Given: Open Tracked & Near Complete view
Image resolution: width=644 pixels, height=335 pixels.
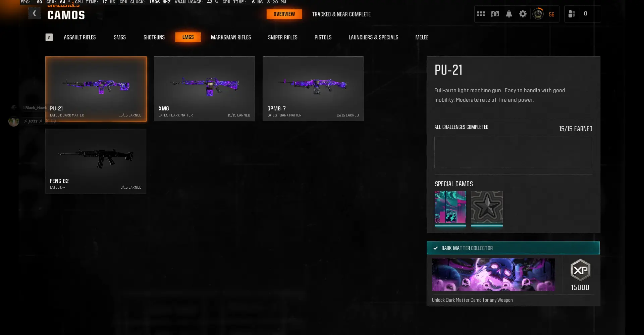Looking at the screenshot, I should coord(341,14).
